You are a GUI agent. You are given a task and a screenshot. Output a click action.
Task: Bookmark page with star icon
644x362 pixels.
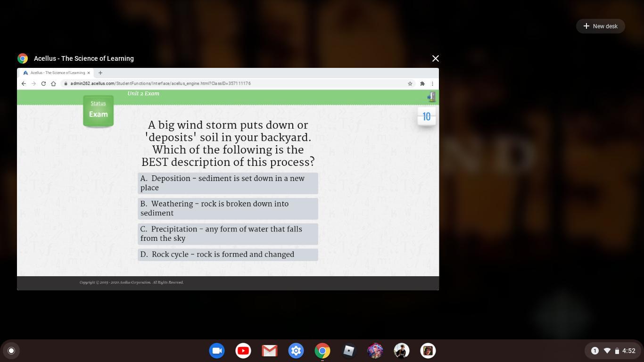[x=410, y=83]
